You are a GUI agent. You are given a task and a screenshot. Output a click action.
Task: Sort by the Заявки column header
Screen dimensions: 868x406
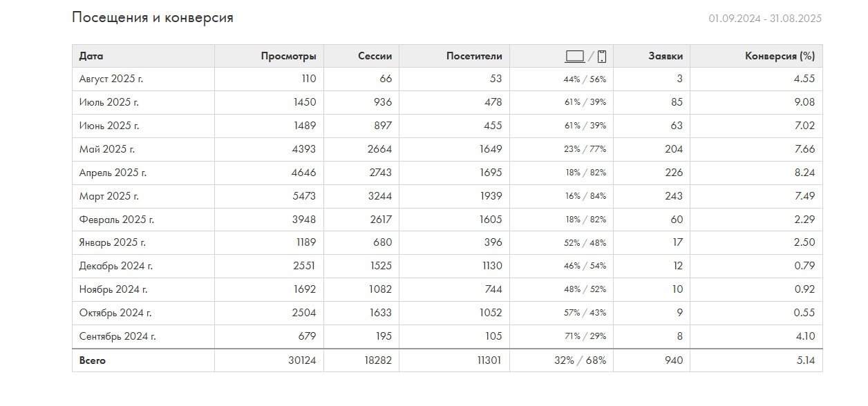(666, 57)
